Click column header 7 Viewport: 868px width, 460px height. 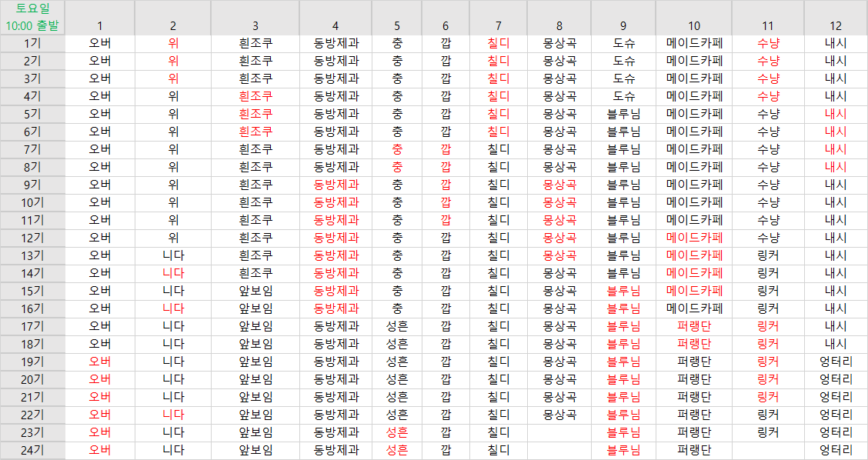click(499, 26)
